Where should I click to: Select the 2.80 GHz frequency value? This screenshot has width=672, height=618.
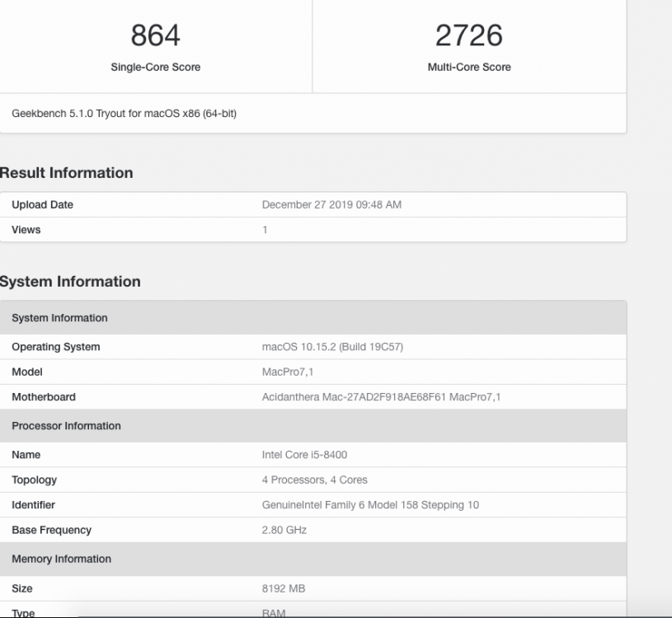[x=284, y=530]
